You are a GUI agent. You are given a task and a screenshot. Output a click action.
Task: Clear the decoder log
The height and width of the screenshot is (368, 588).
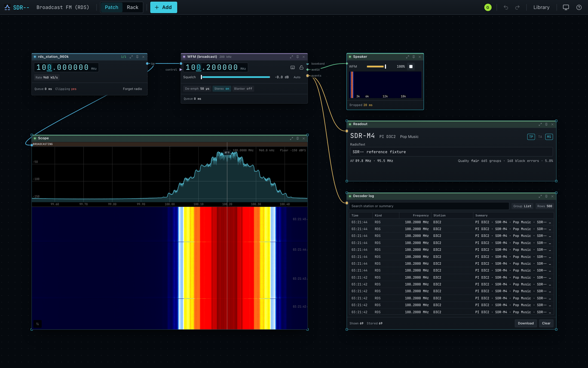(546, 323)
